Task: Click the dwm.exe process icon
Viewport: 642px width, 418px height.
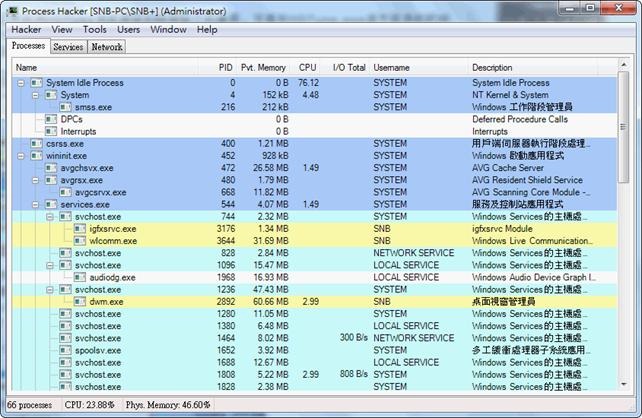Action: pos(80,301)
